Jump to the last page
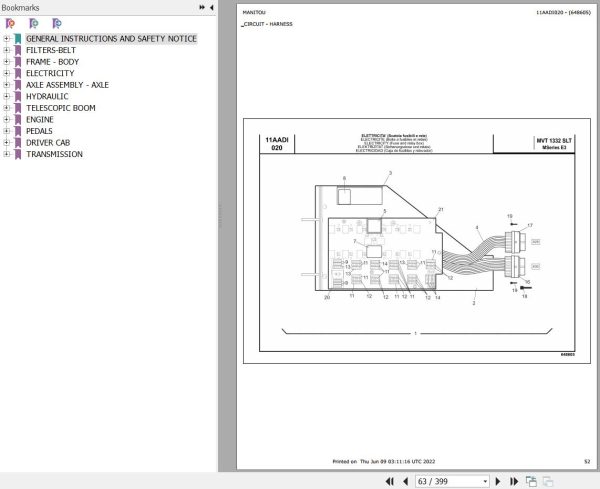This screenshot has width=600, height=489. click(x=514, y=481)
